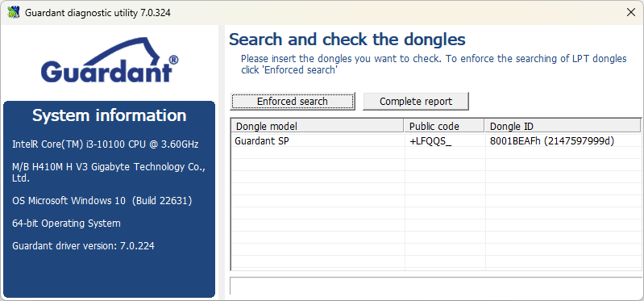Click the Dongle ID column header
The height and width of the screenshot is (301, 644).
click(x=563, y=126)
